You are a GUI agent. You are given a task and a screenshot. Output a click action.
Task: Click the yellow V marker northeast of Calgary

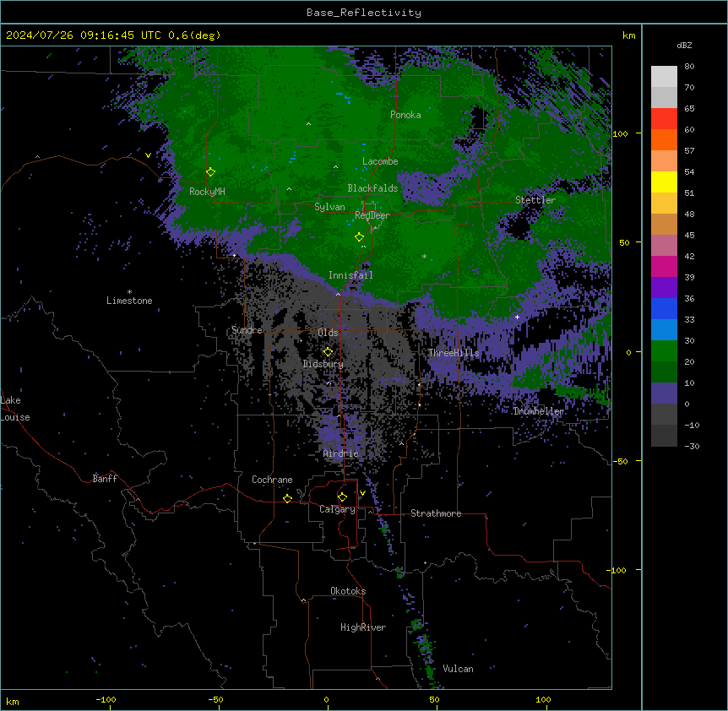tap(362, 493)
